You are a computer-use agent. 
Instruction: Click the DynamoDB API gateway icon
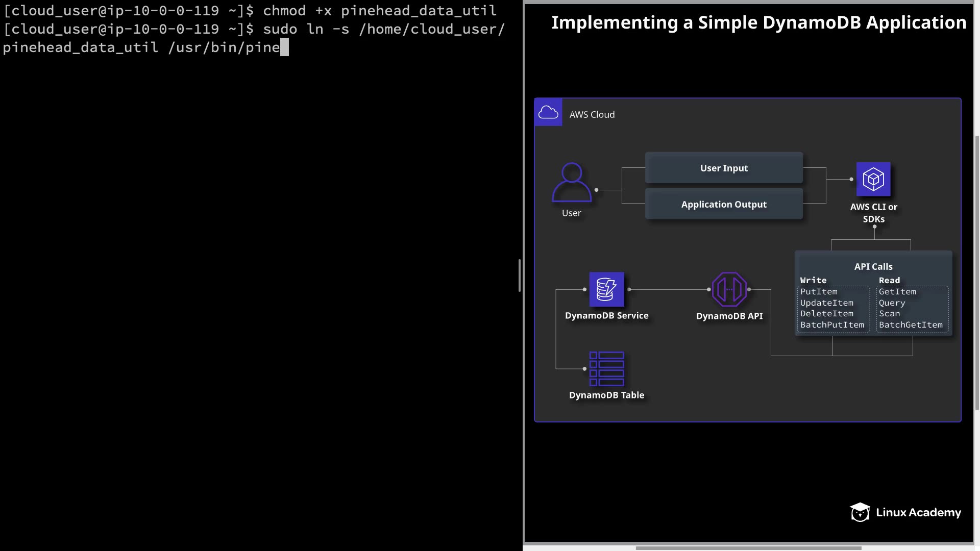729,289
